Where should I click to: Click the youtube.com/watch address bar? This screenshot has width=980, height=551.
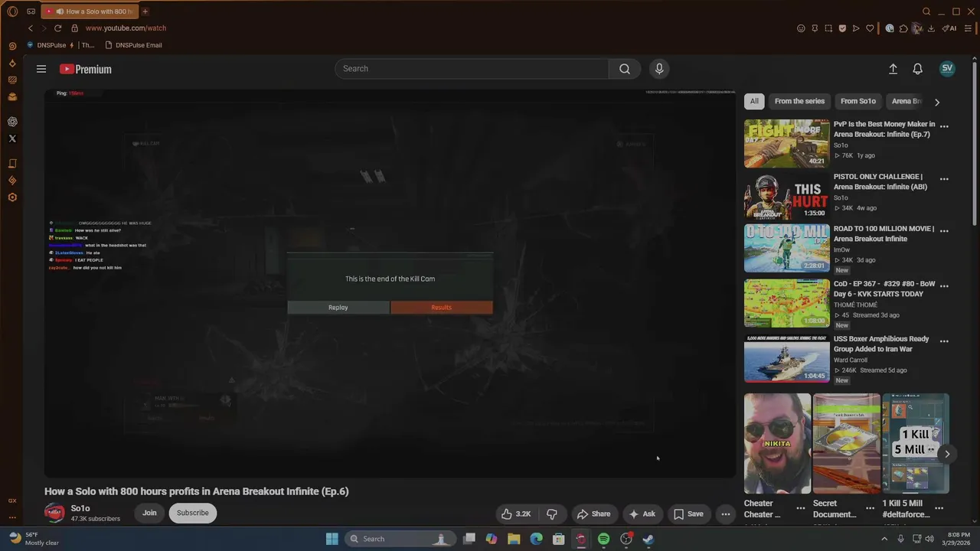[x=126, y=28]
